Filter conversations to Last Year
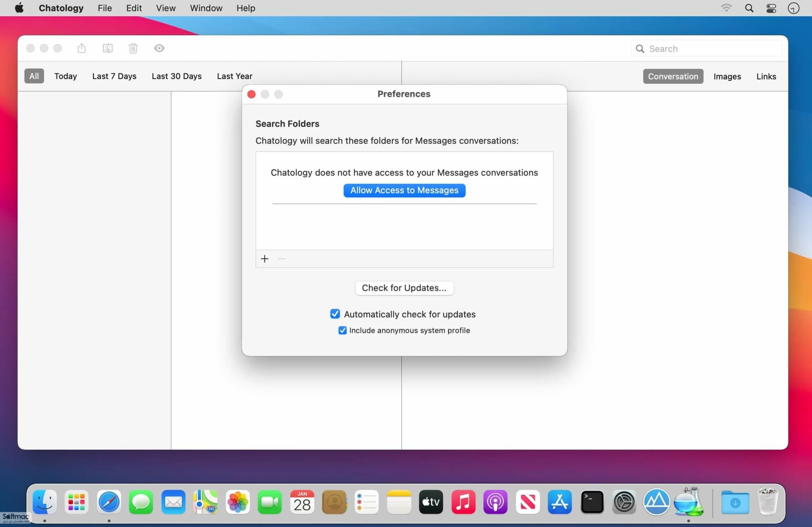Image resolution: width=812 pixels, height=527 pixels. coord(234,76)
